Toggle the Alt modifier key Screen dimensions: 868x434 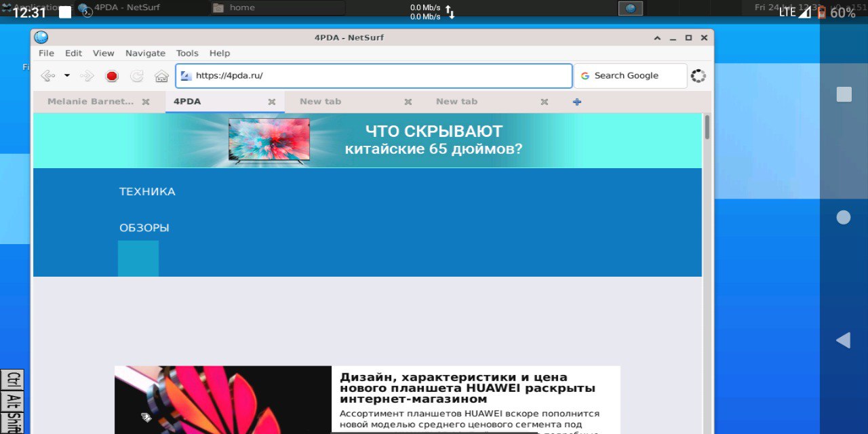point(14,401)
